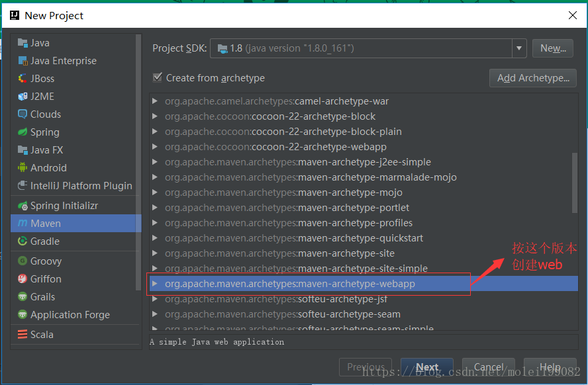Open the Project SDK dropdown arrow
The height and width of the screenshot is (385, 588).
[519, 48]
